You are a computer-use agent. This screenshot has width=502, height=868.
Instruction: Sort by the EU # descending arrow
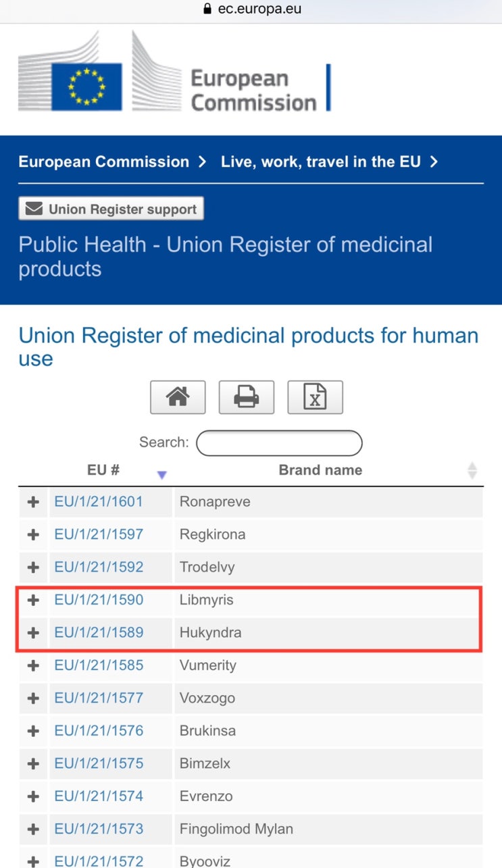(x=161, y=475)
